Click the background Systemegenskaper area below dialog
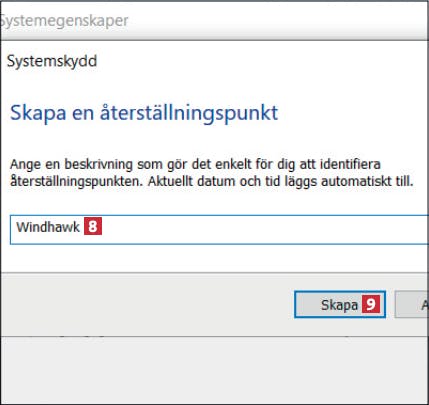The image size is (429, 405). 215,370
